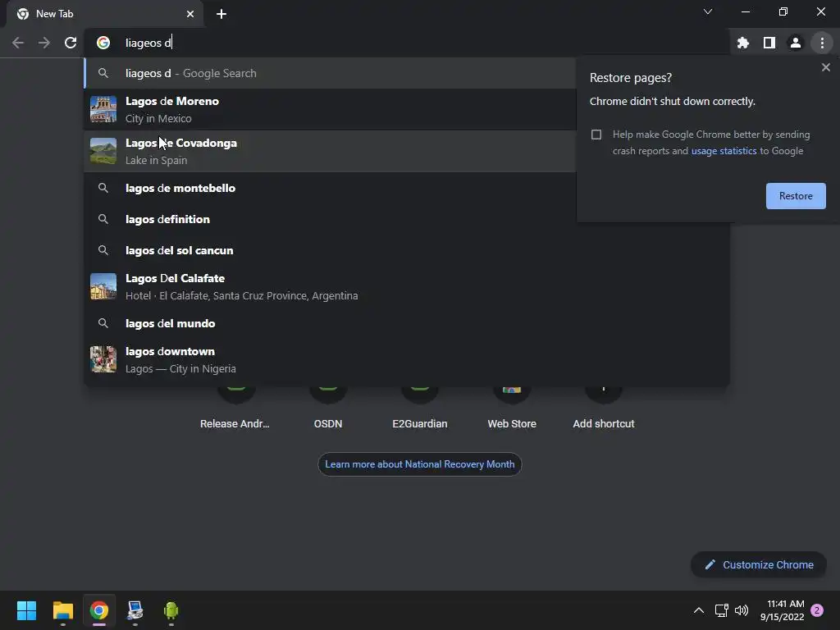Click the reload page icon
This screenshot has height=630, width=840.
(71, 43)
